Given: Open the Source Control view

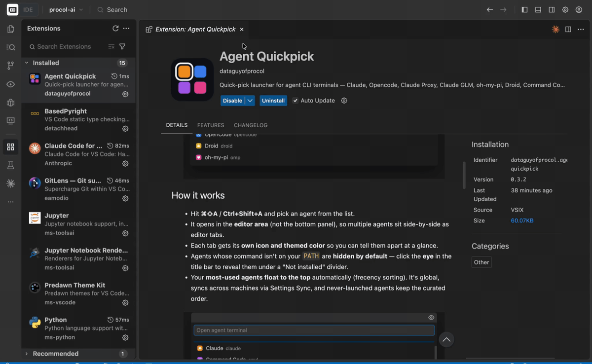Looking at the screenshot, I should coord(10,66).
